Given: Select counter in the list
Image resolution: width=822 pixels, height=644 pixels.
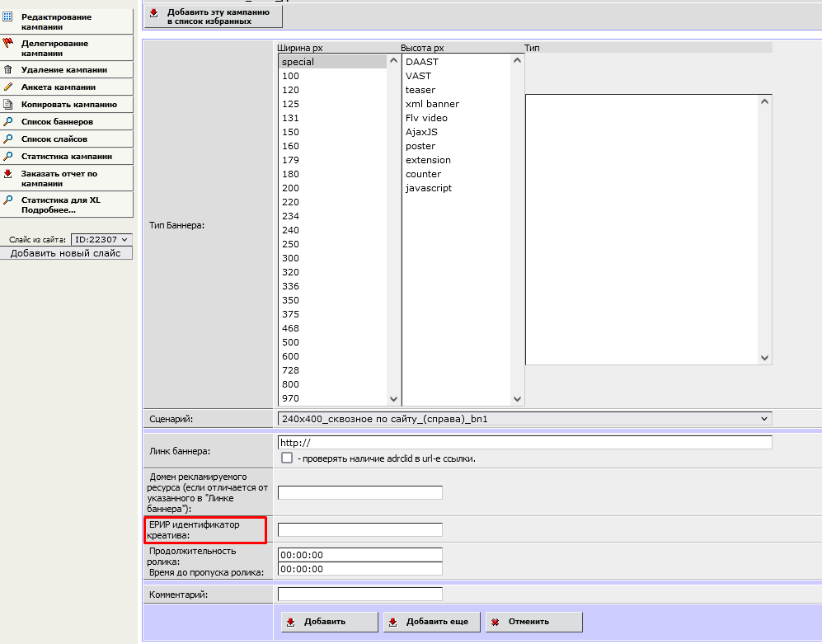Looking at the screenshot, I should coord(457,174).
